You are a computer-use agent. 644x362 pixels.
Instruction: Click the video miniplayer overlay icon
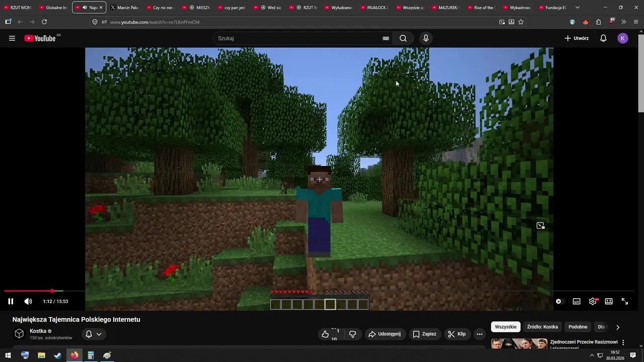[540, 226]
